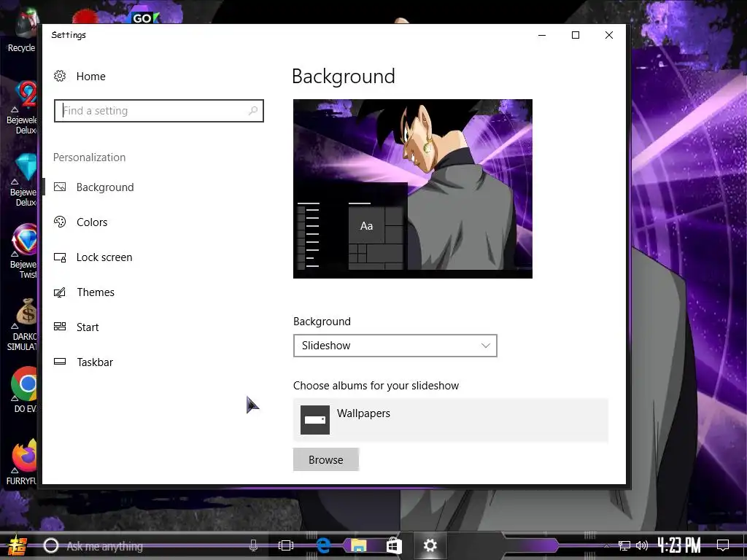Click the Lock screen icon

click(60, 257)
